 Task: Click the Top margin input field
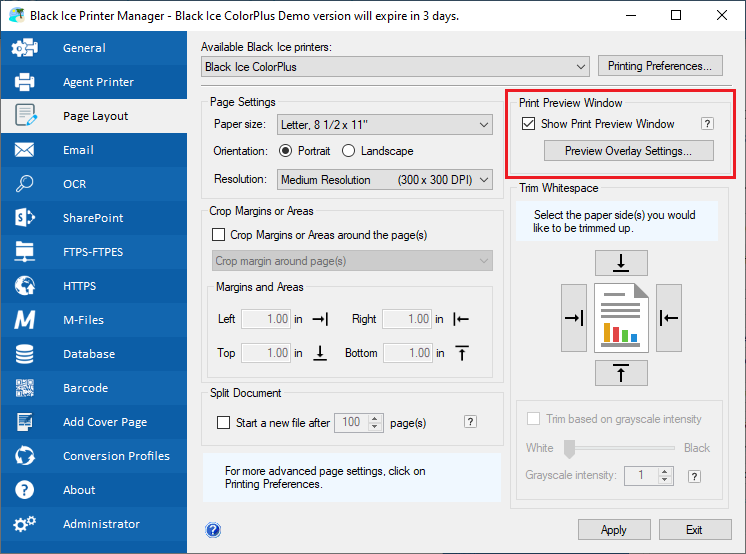click(x=265, y=353)
